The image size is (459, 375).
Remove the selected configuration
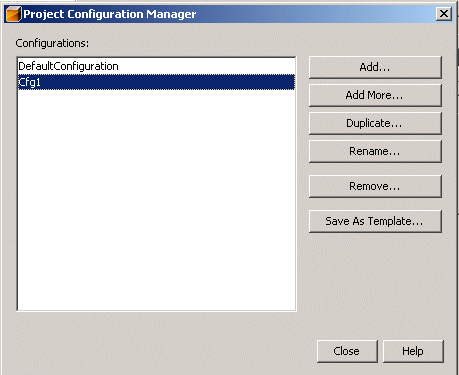click(x=375, y=186)
